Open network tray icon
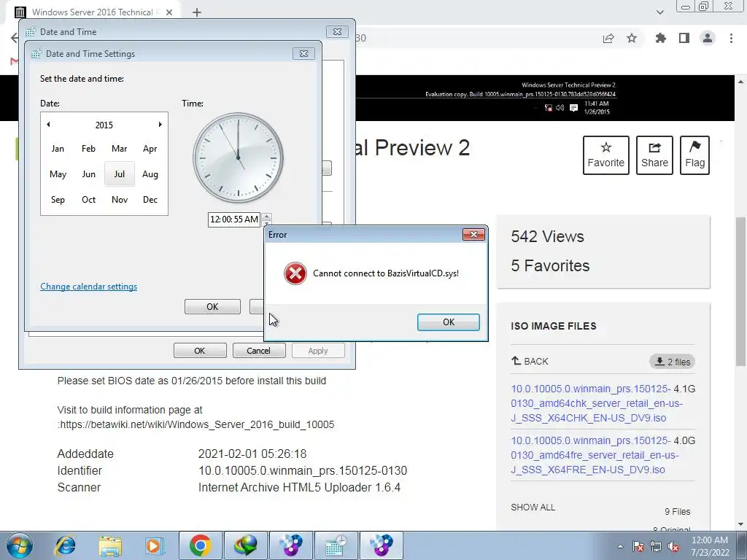This screenshot has width=747, height=560. 656,547
